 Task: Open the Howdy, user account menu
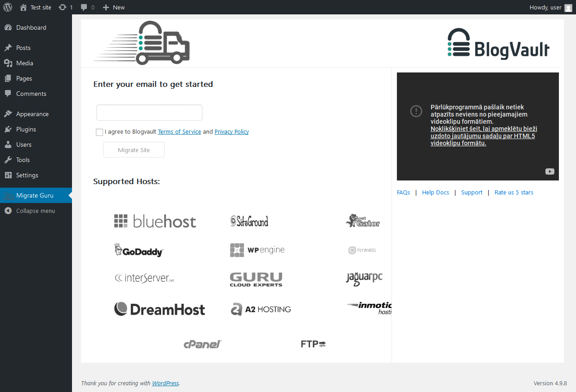coord(551,7)
